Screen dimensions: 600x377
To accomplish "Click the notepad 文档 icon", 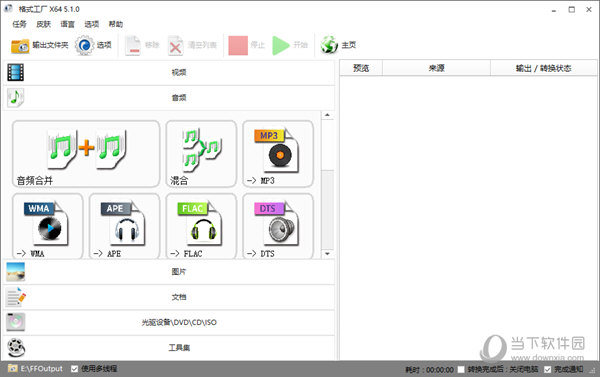I will coord(16,297).
